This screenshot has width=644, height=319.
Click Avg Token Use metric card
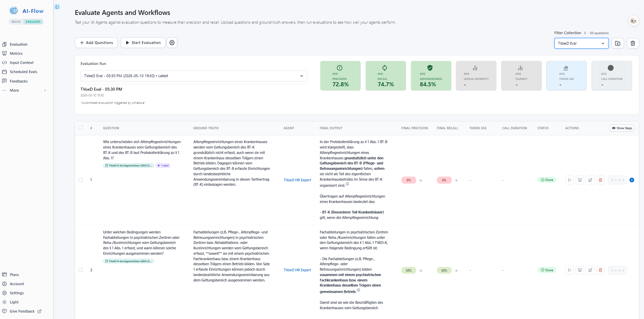(x=567, y=76)
